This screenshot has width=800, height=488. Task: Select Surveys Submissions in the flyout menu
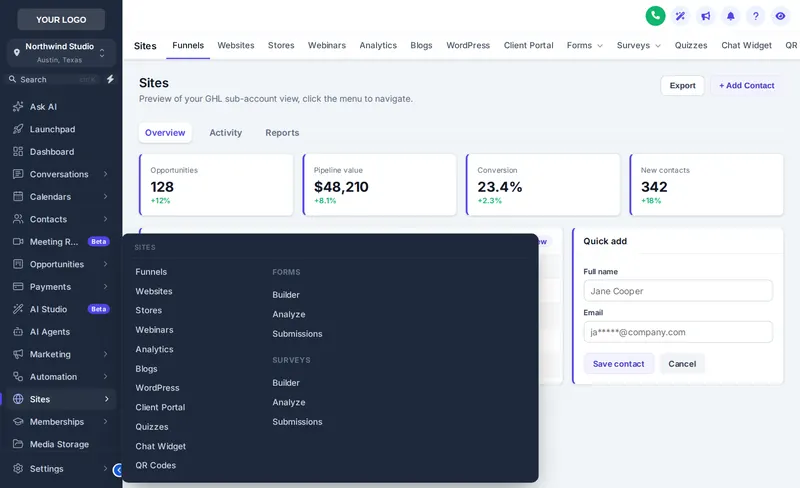tap(297, 422)
